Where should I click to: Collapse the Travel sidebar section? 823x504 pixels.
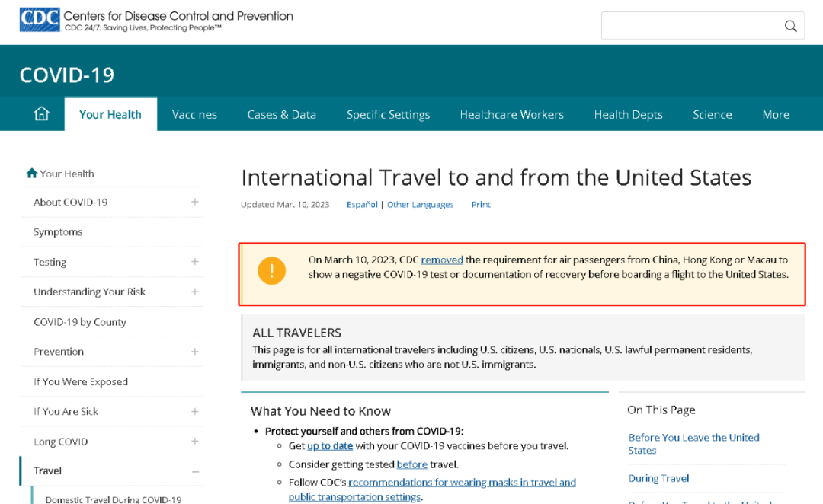point(195,471)
